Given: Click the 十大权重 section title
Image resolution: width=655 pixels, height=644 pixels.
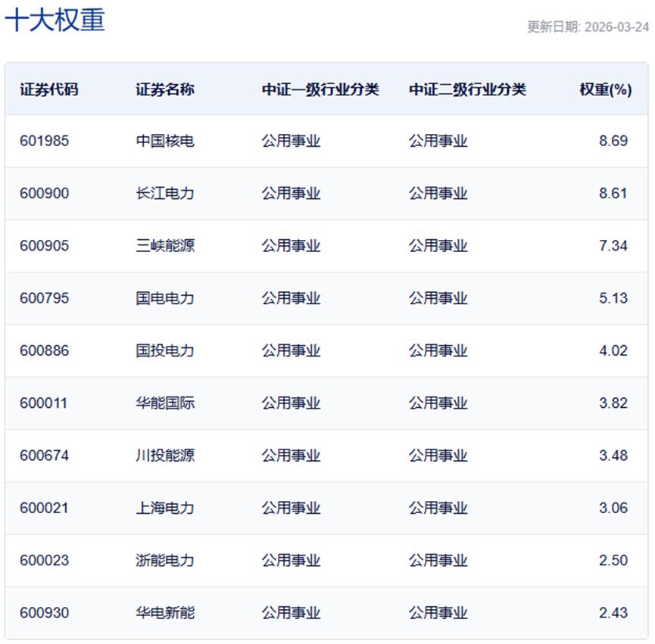Looking at the screenshot, I should pyautogui.click(x=55, y=20).
